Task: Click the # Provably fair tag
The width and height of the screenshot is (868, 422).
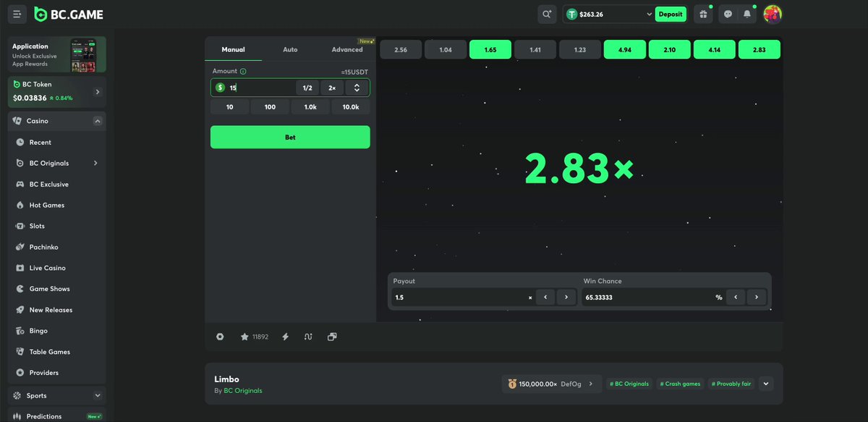Action: coord(731,384)
